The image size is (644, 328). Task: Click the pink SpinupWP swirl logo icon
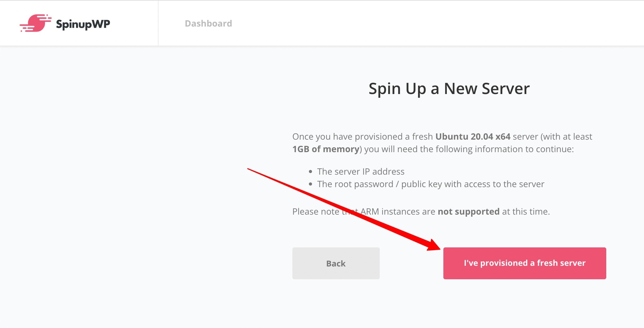click(x=36, y=23)
